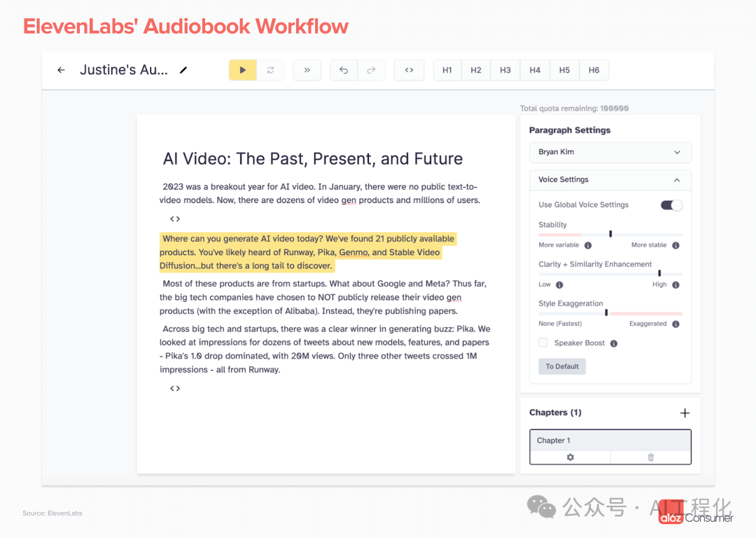Screen dimensions: 756x538
Task: Click paragraph starting "Across big tech and startups"
Action: coord(325,349)
